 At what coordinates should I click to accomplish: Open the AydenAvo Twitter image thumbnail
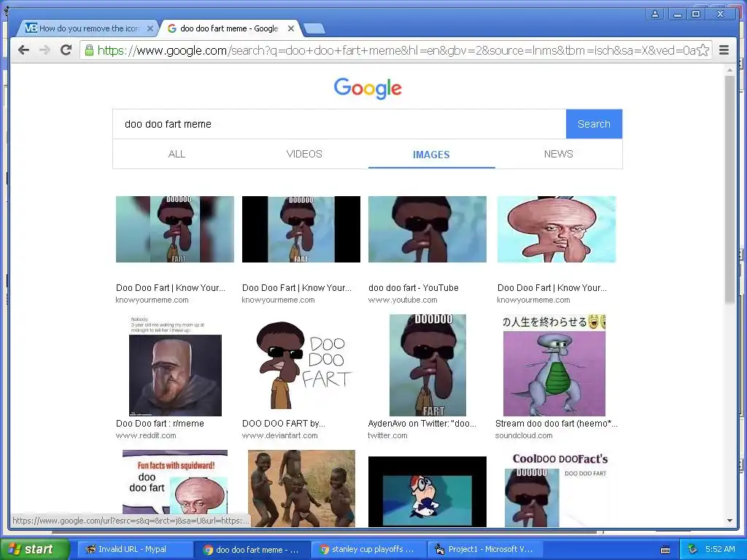coord(427,365)
